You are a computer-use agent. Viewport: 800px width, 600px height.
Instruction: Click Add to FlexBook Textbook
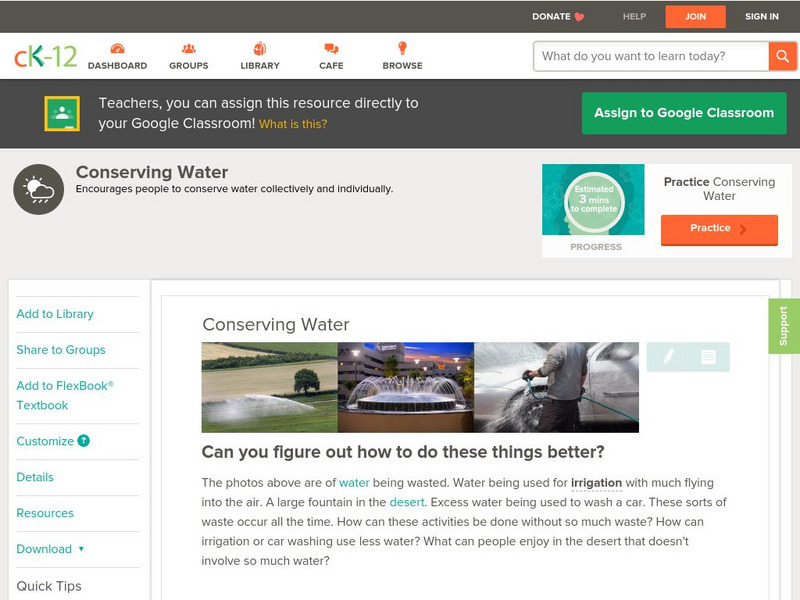tap(65, 395)
